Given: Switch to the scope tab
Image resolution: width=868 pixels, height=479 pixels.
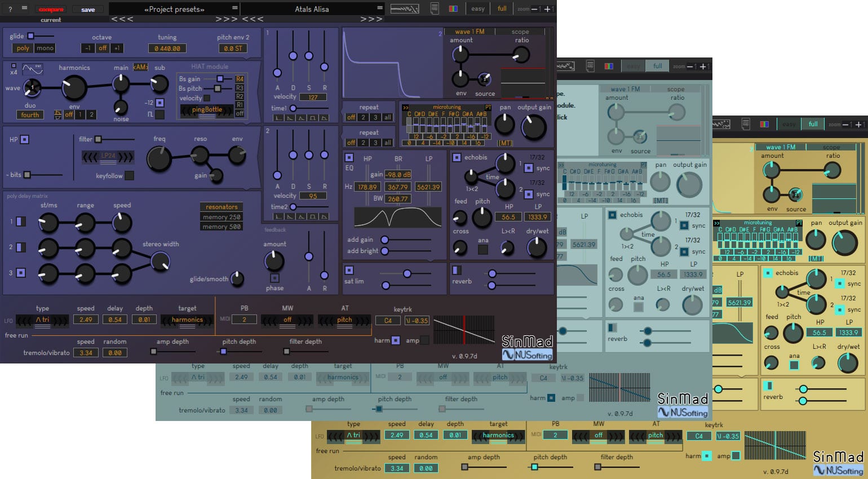Looking at the screenshot, I should pos(520,31).
